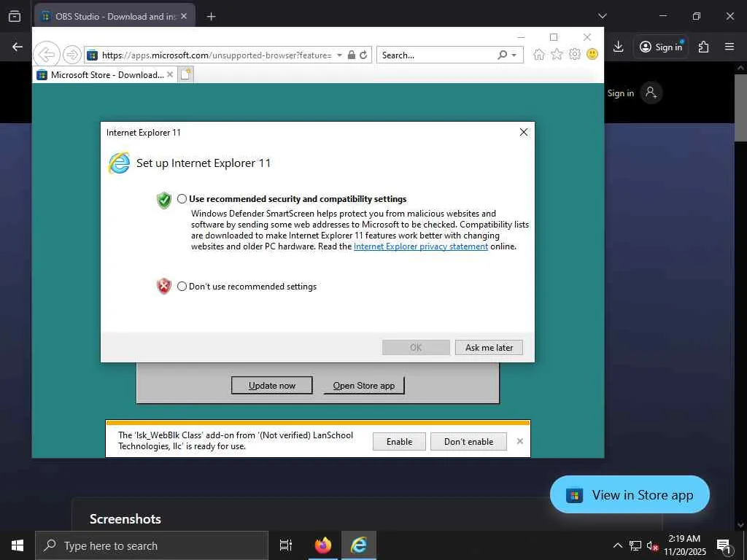The height and width of the screenshot is (560, 747).
Task: Open a new tab in Internet Explorer
Action: point(185,75)
